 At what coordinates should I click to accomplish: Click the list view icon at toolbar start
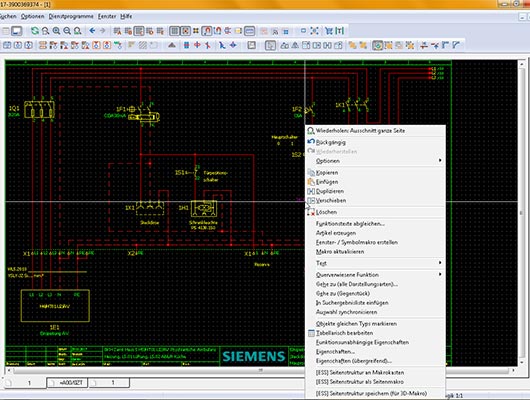(x=6, y=31)
